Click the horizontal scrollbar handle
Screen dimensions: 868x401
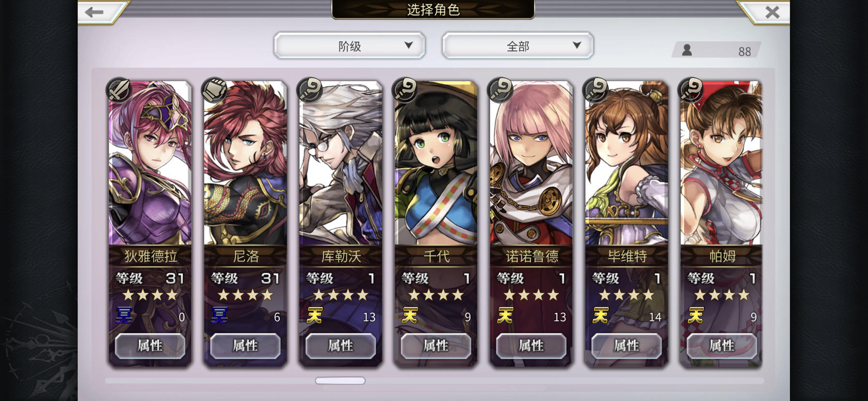coord(340,381)
